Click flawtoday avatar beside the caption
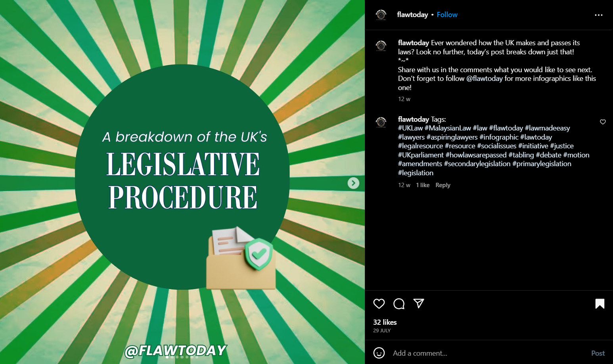The width and height of the screenshot is (613, 364). tap(381, 46)
